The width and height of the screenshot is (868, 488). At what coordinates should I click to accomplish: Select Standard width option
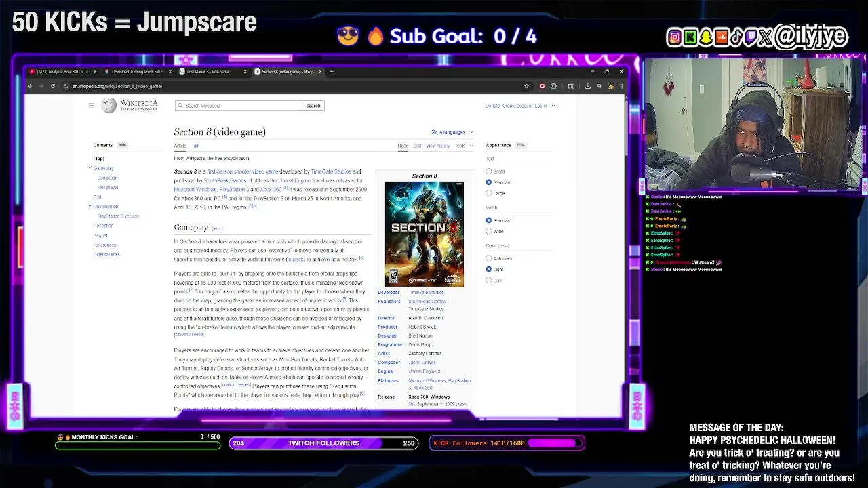coord(489,220)
